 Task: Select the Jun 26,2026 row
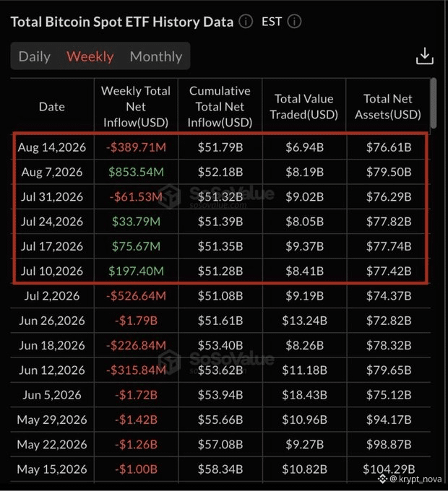[x=220, y=321]
